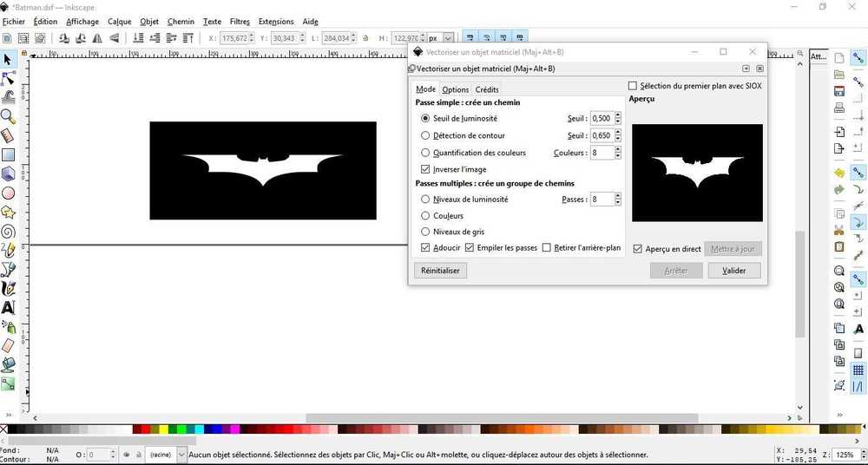Click the Couleurs count stepper
The height and width of the screenshot is (465, 868).
click(618, 153)
